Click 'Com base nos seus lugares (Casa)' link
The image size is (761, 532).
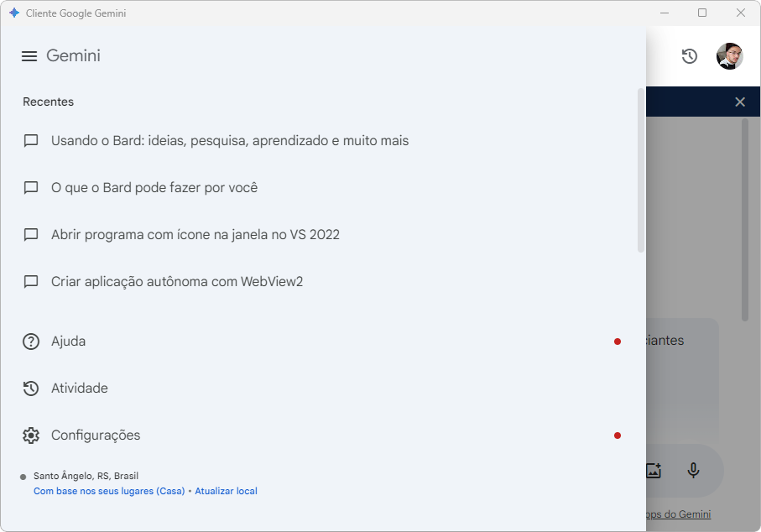point(109,491)
